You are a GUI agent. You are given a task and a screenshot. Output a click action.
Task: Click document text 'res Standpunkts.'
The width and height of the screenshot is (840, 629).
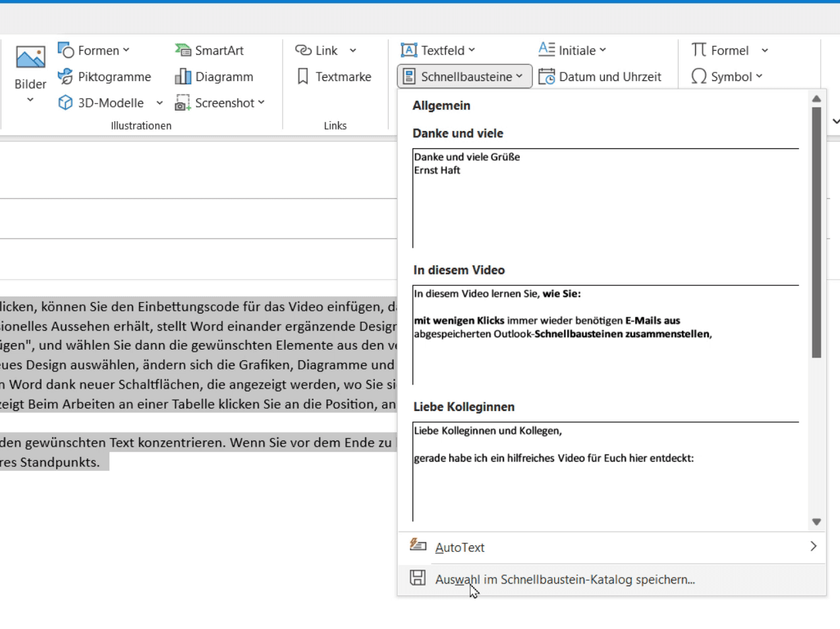[x=50, y=462]
